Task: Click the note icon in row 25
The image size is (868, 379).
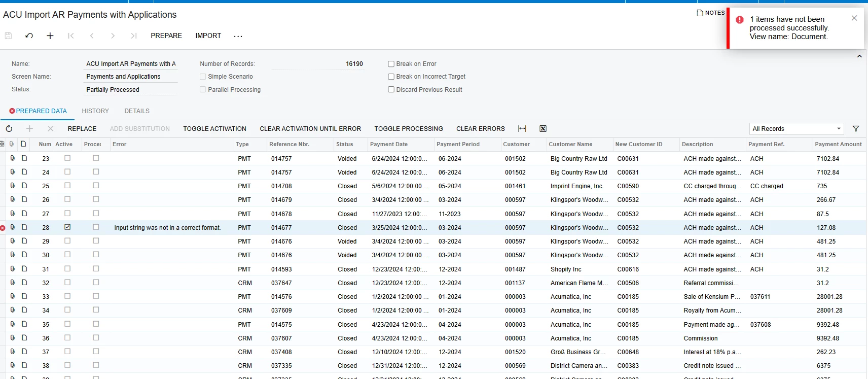Action: coord(24,186)
